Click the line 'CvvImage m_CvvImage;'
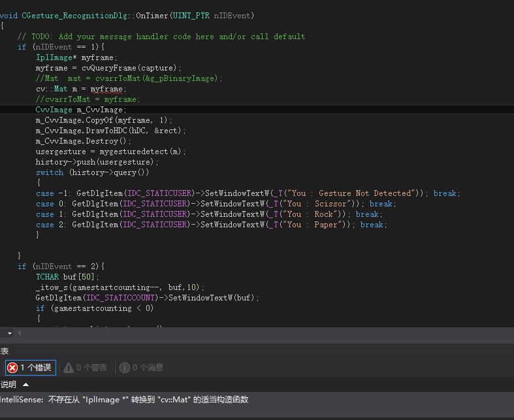 pyautogui.click(x=81, y=110)
